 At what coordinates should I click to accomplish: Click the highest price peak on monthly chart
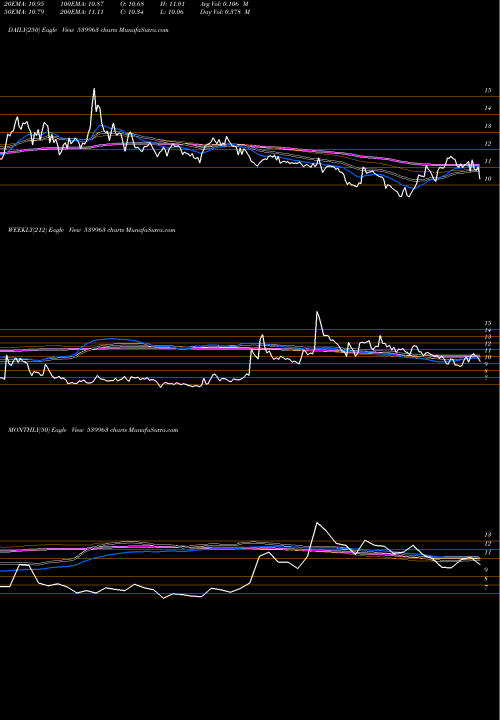pos(317,523)
